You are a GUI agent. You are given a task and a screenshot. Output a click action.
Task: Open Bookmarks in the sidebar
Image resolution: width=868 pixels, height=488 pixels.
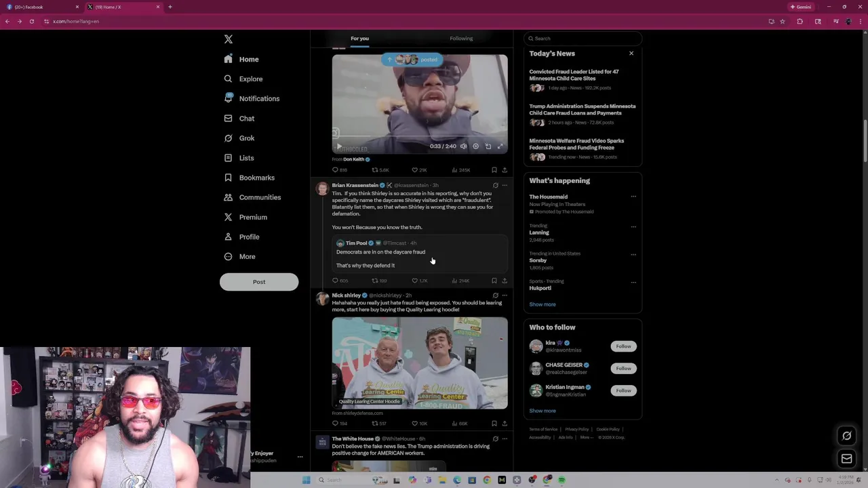point(249,177)
